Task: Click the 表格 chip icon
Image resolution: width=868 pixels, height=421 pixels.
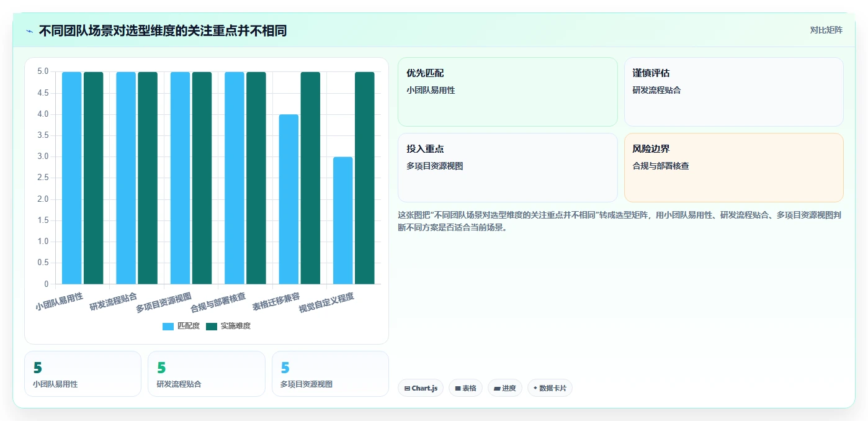Action: (458, 388)
